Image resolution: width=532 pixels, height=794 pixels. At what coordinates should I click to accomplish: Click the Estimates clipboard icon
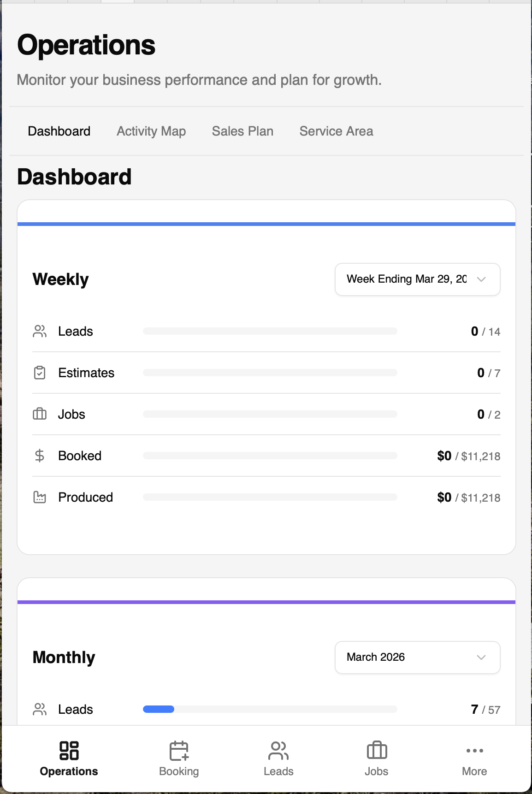click(x=40, y=372)
